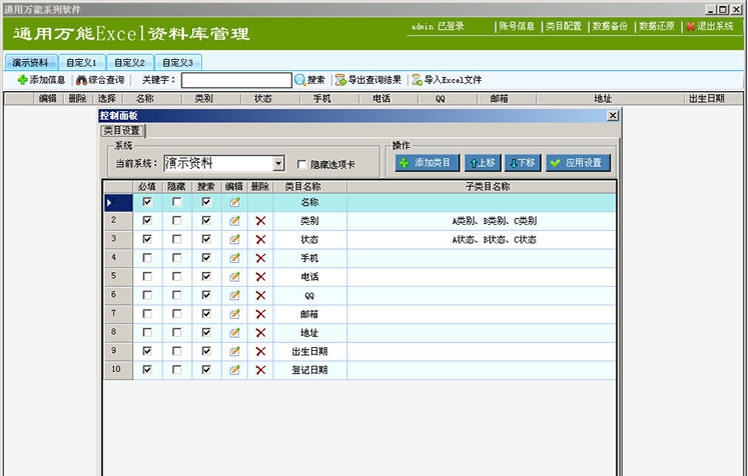Viewport: 748px width, 476px height.
Task: Click the 退出系统 red exit icon
Action: [690, 27]
